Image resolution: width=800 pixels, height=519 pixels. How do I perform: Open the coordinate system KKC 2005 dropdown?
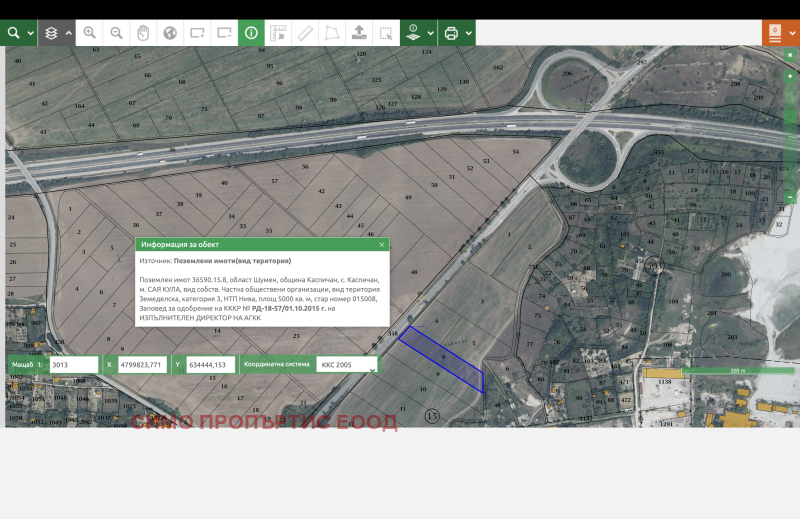[348, 365]
